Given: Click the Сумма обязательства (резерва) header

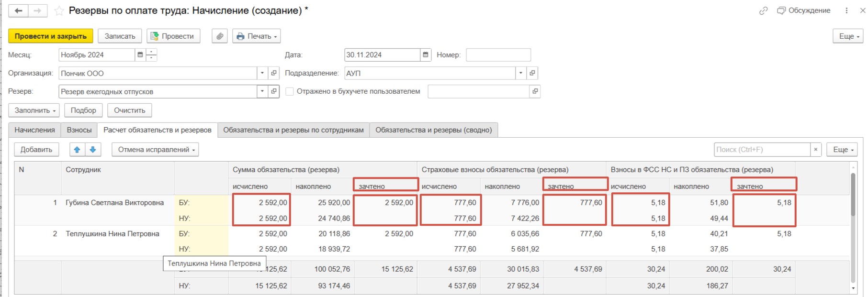Looking at the screenshot, I should click(286, 170).
